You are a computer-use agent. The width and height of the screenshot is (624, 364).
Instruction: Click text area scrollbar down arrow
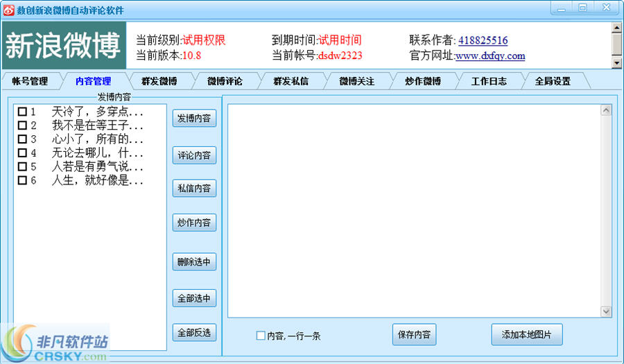click(x=606, y=311)
